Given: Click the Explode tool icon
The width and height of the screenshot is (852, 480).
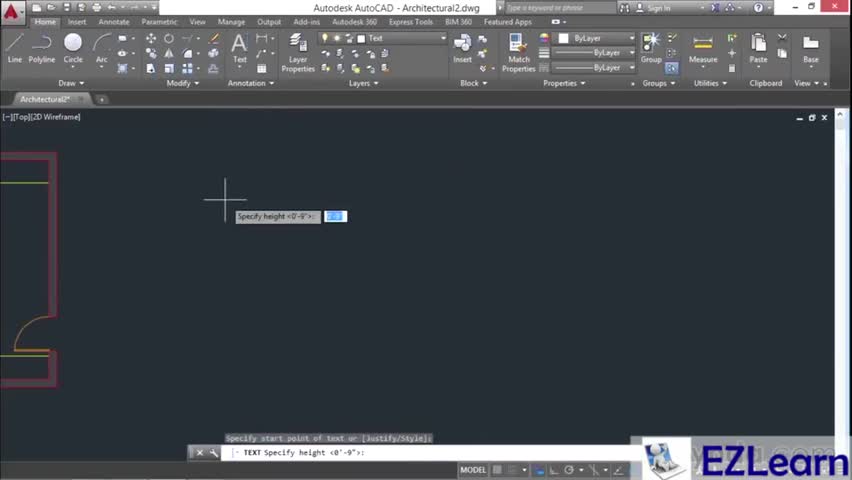Looking at the screenshot, I should coord(214,53).
